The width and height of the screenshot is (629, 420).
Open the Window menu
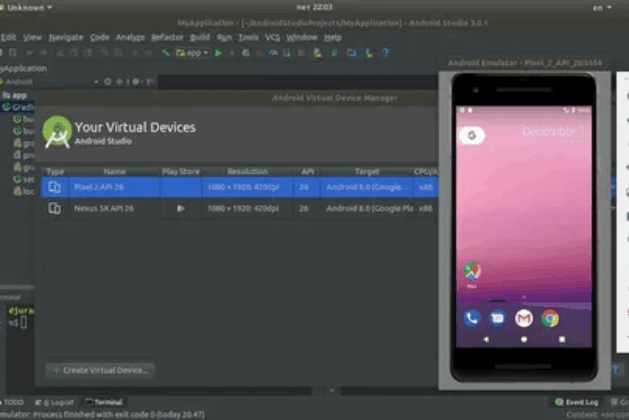[302, 37]
